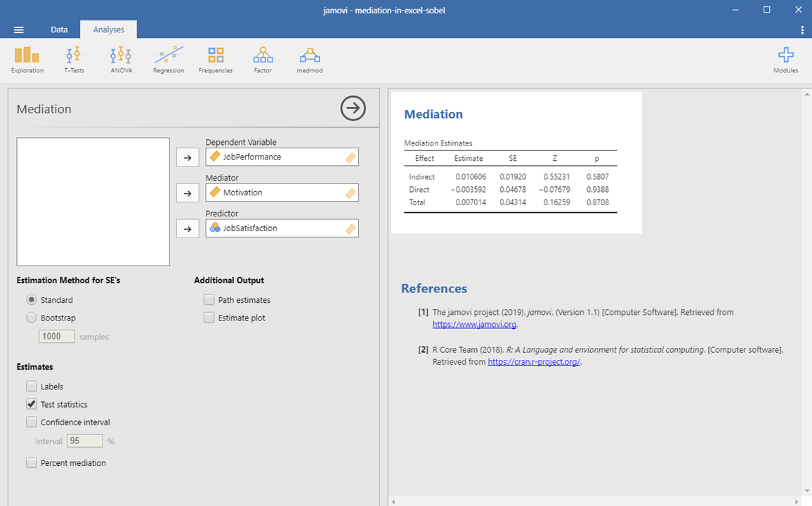Click the bootstrap samples input field

pyautogui.click(x=57, y=337)
